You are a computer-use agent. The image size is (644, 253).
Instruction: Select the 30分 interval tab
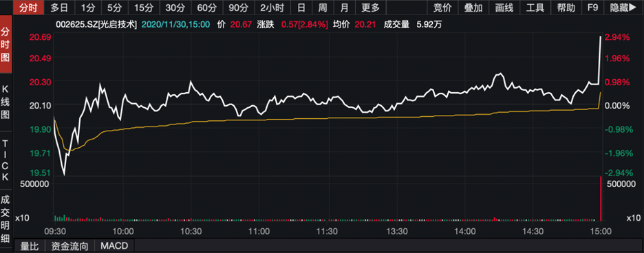tap(175, 8)
